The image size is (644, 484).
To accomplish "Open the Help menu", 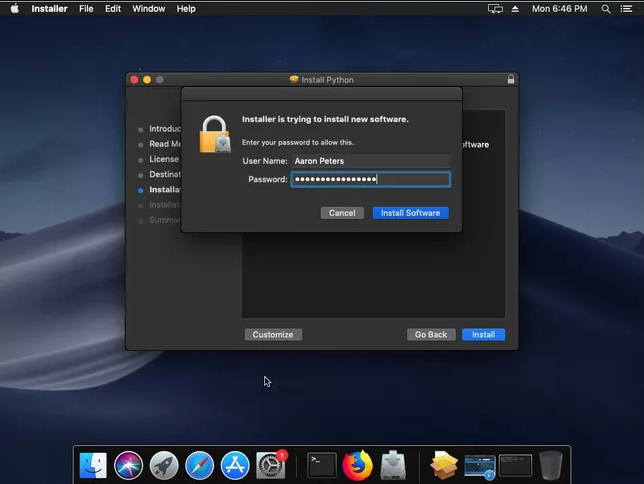I will pyautogui.click(x=186, y=9).
